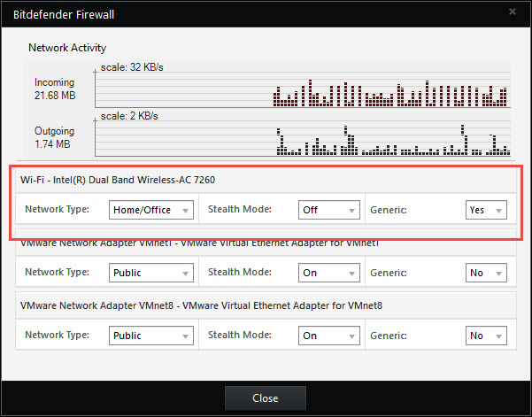Viewport: 532px width, 417px height.
Task: Click the scale: 2 KB/s label
Action: coord(129,116)
